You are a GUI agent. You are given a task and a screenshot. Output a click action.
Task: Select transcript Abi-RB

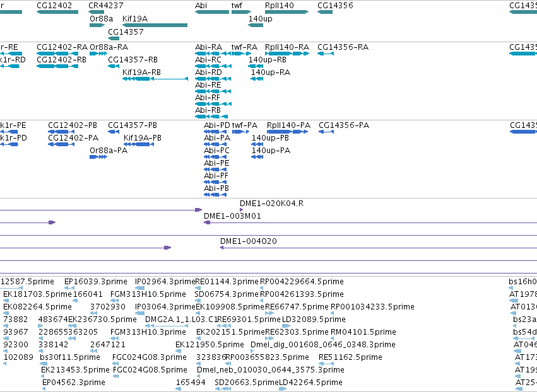tap(211, 117)
